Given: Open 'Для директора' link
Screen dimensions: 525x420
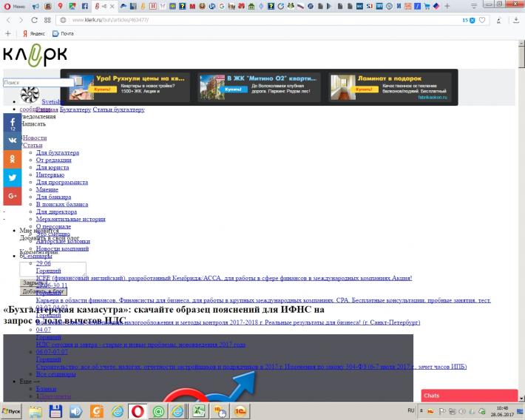Looking at the screenshot, I should 56,211.
